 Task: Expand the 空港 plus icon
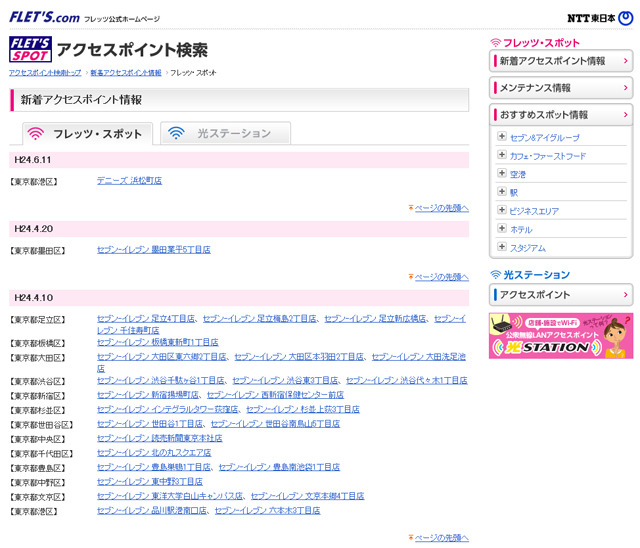click(502, 173)
